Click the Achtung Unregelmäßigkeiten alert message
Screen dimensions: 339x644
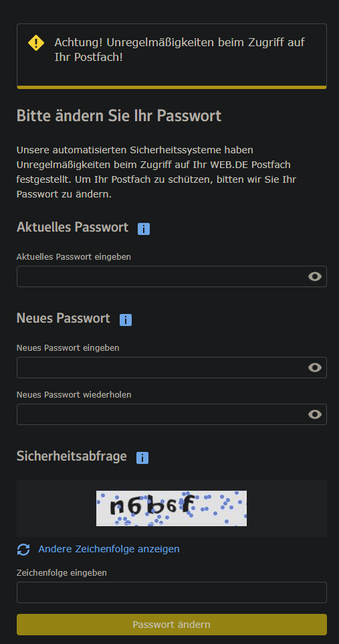[x=180, y=50]
